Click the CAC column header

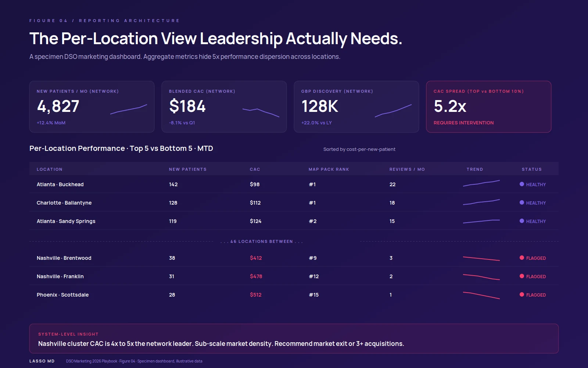tap(255, 169)
